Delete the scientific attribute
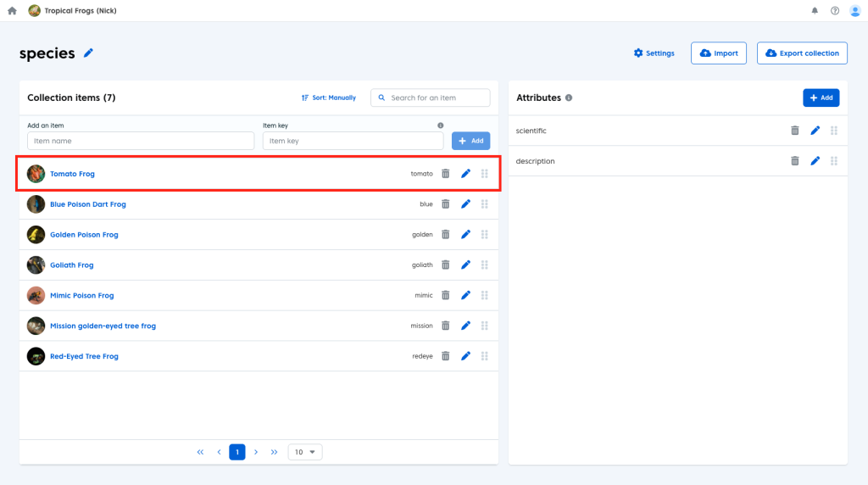 pyautogui.click(x=794, y=131)
